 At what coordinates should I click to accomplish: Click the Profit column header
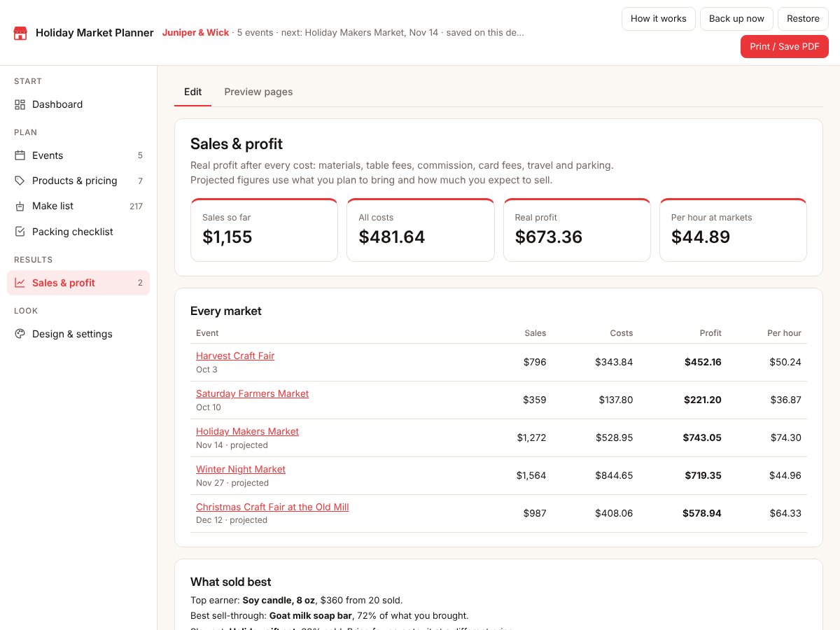[710, 333]
